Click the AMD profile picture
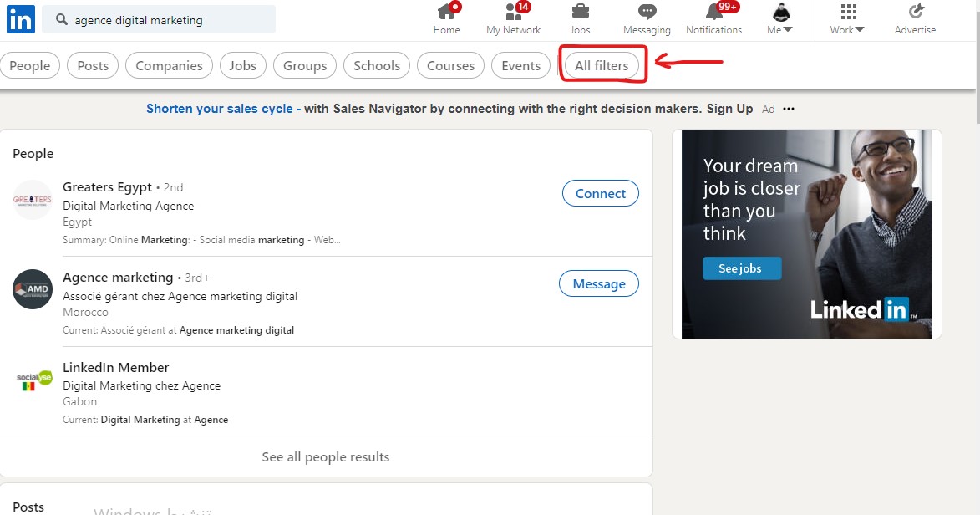980x515 pixels. tap(33, 289)
